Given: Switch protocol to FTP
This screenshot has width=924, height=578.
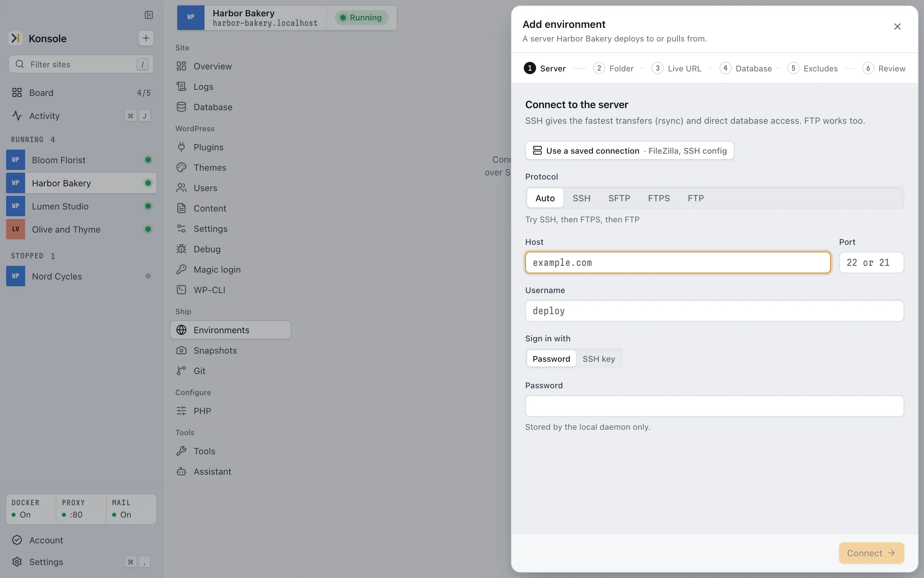Looking at the screenshot, I should pyautogui.click(x=696, y=198).
